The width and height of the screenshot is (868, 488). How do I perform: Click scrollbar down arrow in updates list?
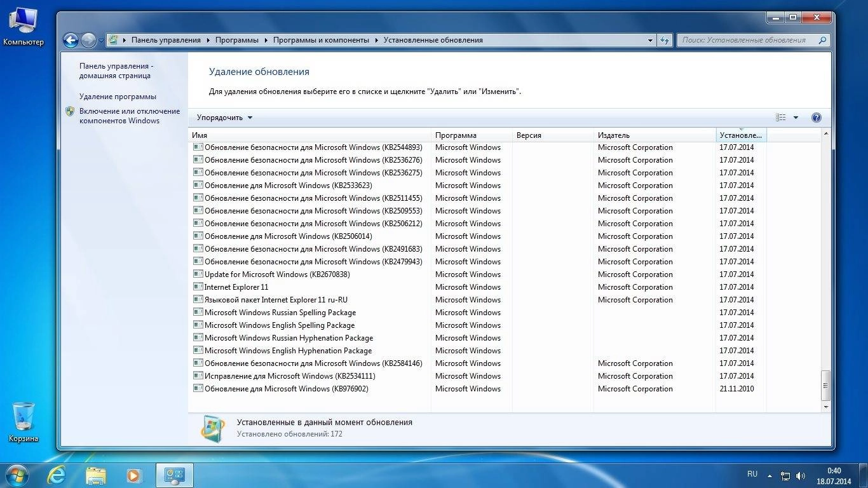point(826,407)
